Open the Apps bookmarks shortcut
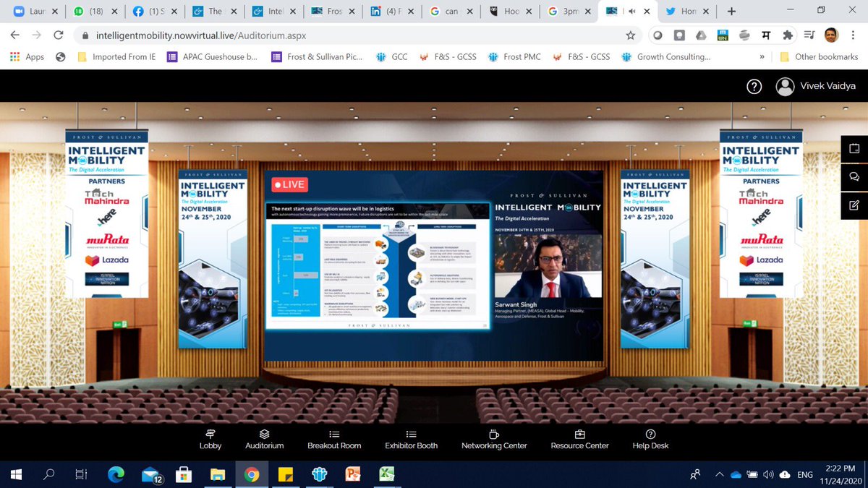This screenshot has width=868, height=488. [x=27, y=56]
